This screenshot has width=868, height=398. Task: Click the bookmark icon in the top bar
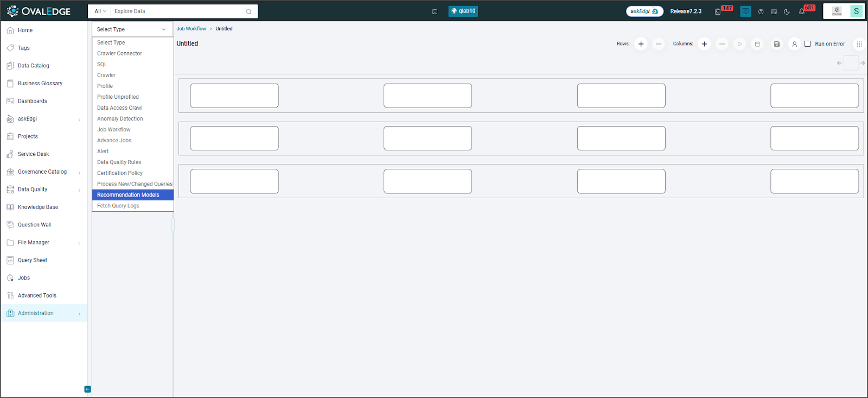click(x=435, y=11)
